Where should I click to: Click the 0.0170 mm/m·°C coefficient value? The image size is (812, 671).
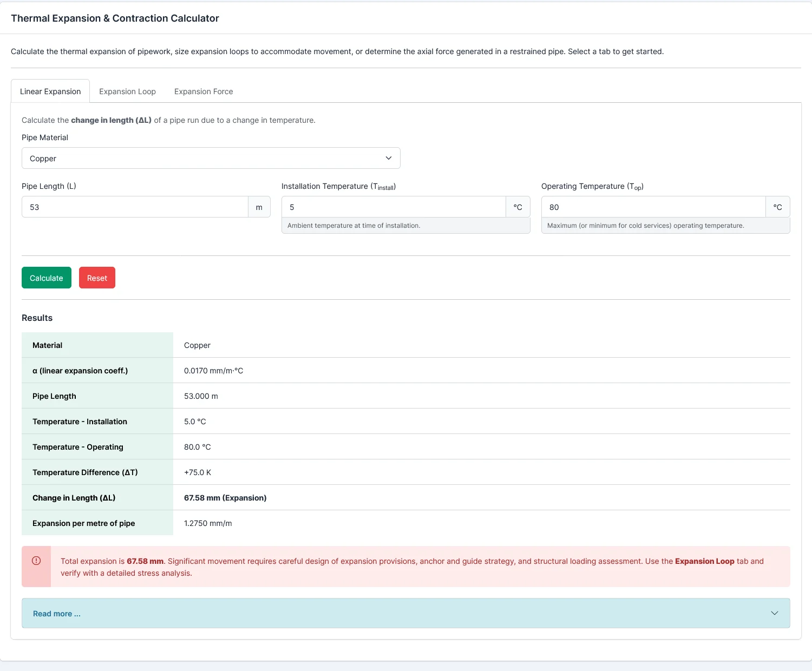213,371
